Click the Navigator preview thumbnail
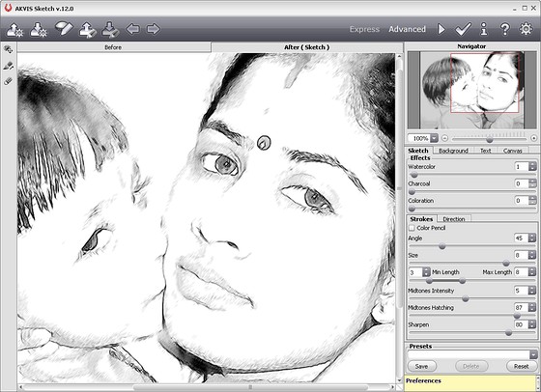The image size is (541, 392). (471, 91)
